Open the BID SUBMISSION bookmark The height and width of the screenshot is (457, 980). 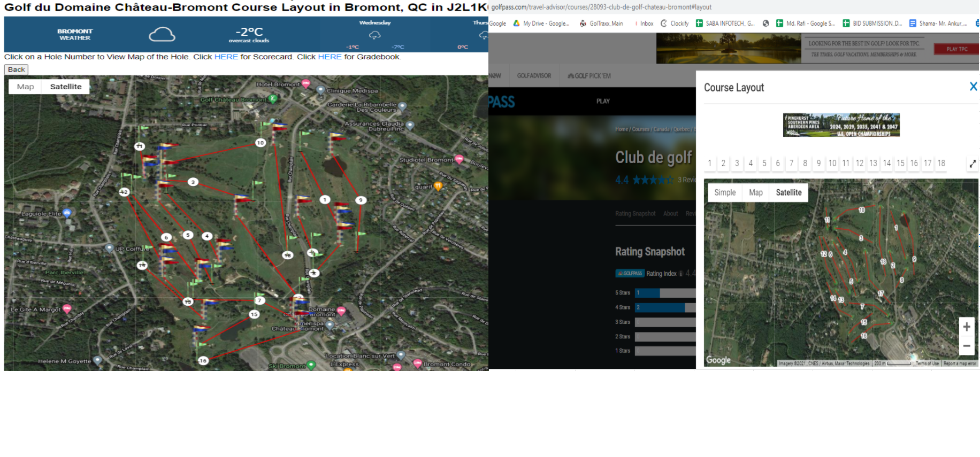click(x=872, y=24)
